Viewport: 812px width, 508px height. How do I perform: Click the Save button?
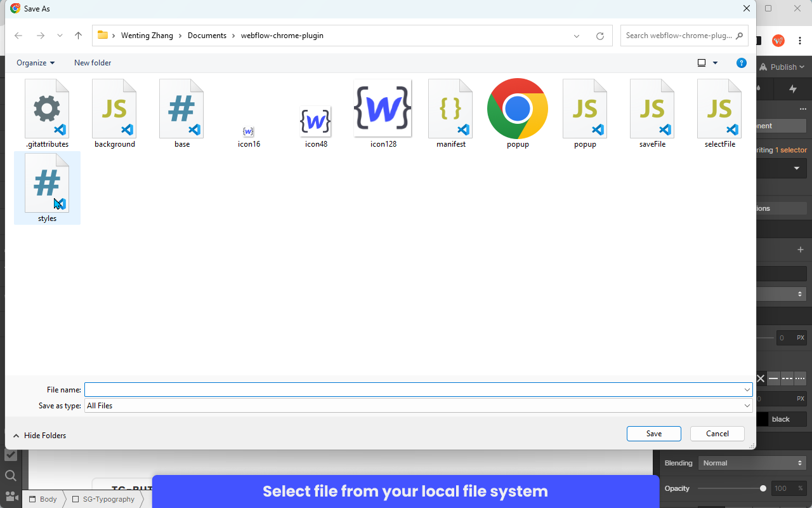(653, 433)
